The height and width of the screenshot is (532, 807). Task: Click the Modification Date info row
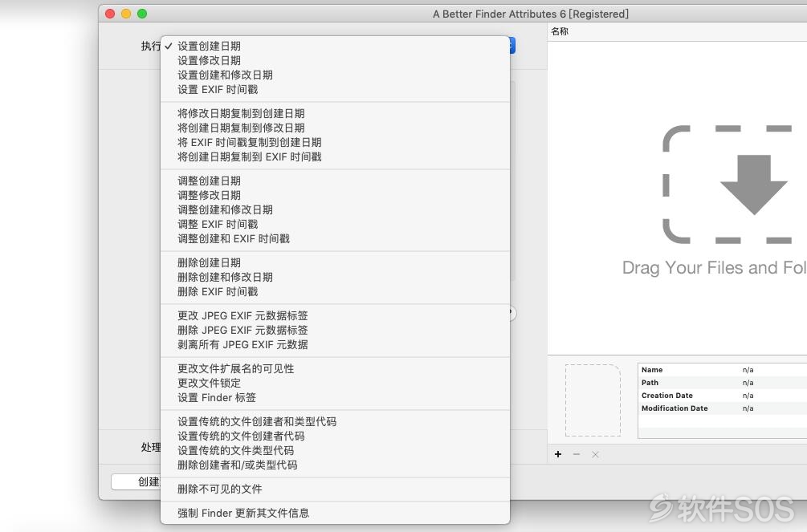pyautogui.click(x=723, y=408)
